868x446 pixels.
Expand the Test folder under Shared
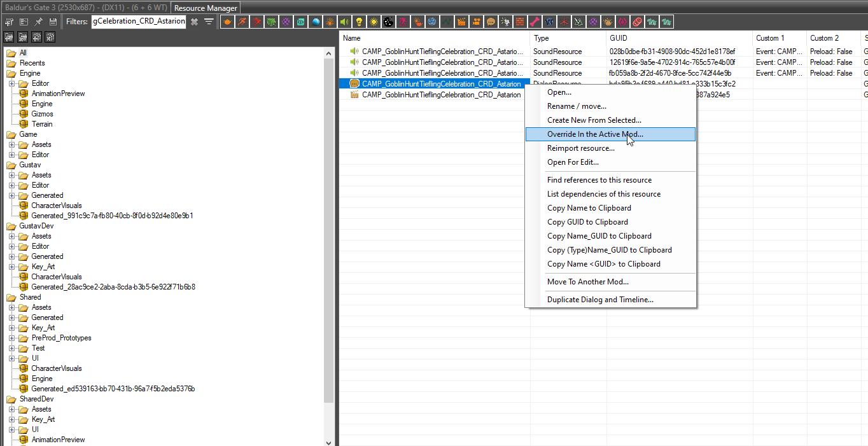[11, 348]
